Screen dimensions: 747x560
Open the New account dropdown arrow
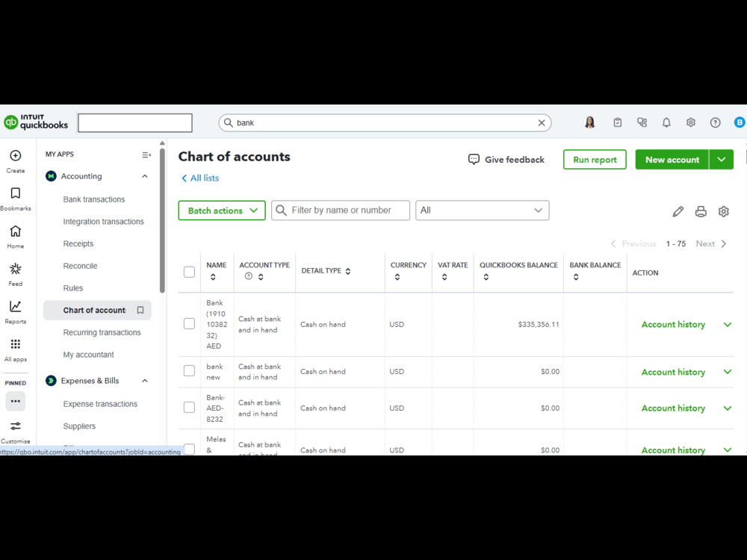[x=722, y=160]
